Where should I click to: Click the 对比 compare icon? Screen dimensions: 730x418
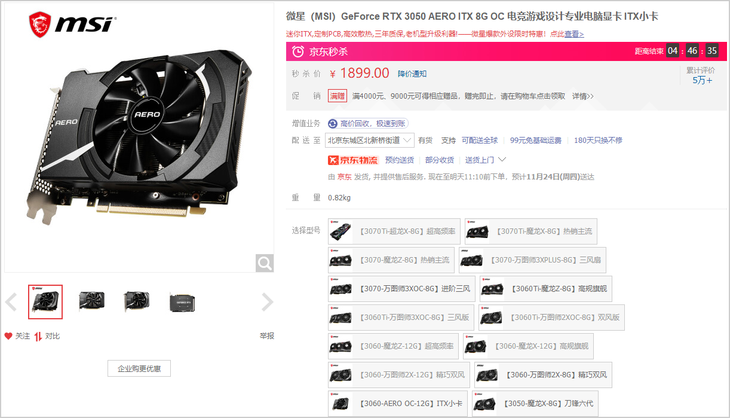38,336
